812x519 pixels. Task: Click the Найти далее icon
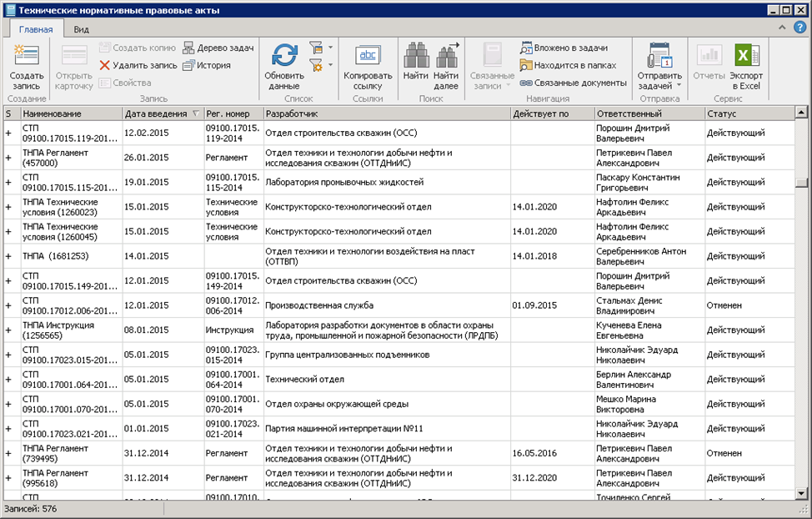click(x=446, y=57)
